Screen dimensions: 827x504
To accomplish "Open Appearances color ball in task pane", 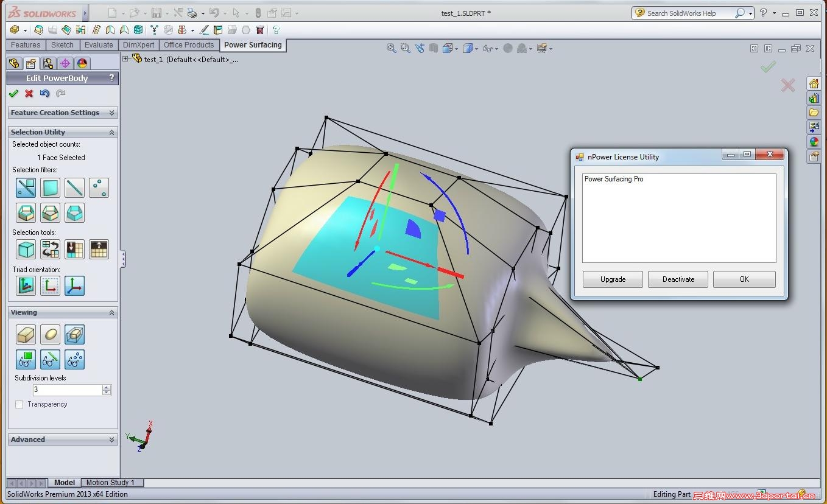I will [814, 142].
